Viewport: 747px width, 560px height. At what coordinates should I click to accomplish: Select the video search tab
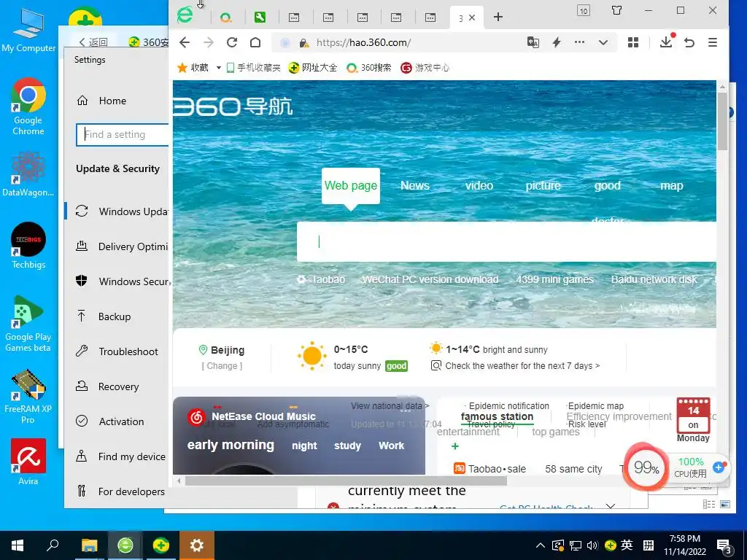tap(479, 186)
